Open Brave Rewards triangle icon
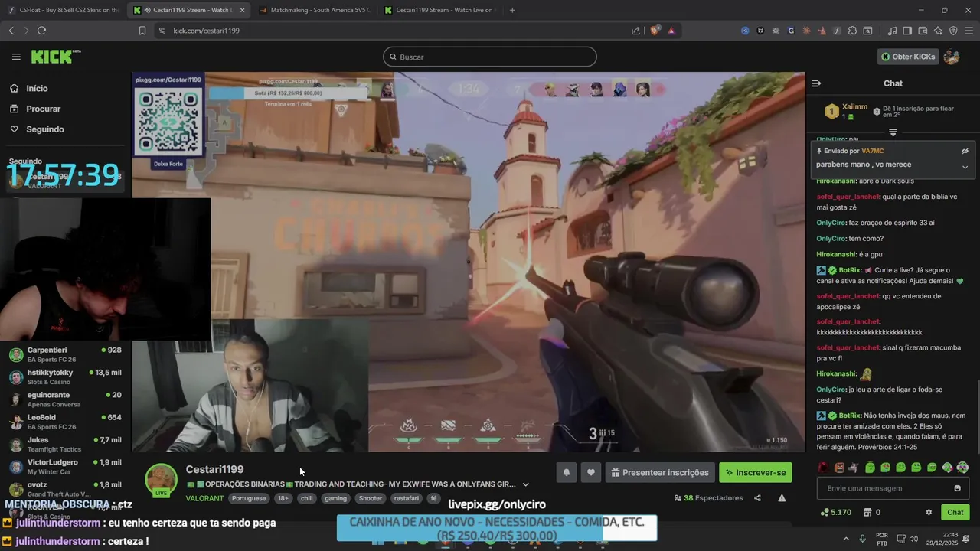The width and height of the screenshot is (980, 551). (x=671, y=31)
